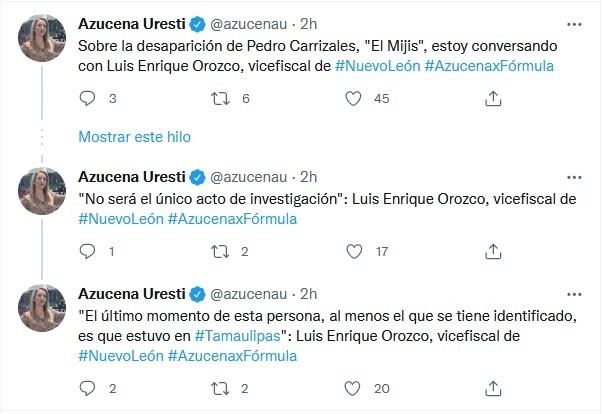Open more options on first tweet
The width and height of the screenshot is (603, 414).
pyautogui.click(x=573, y=23)
